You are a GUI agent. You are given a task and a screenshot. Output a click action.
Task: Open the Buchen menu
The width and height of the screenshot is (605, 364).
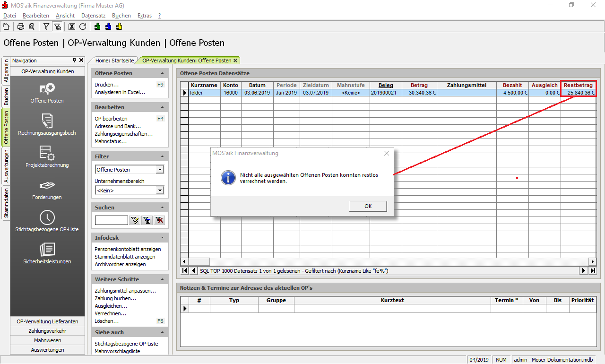coord(121,16)
